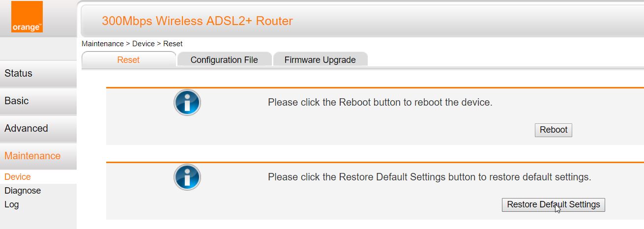
Task: Go to the Diagnose submenu item
Action: click(23, 191)
